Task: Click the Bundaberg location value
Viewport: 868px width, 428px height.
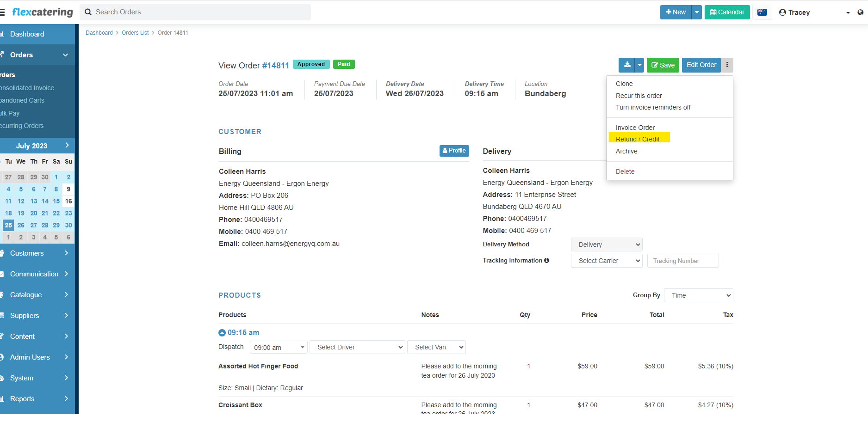Action: (x=545, y=93)
